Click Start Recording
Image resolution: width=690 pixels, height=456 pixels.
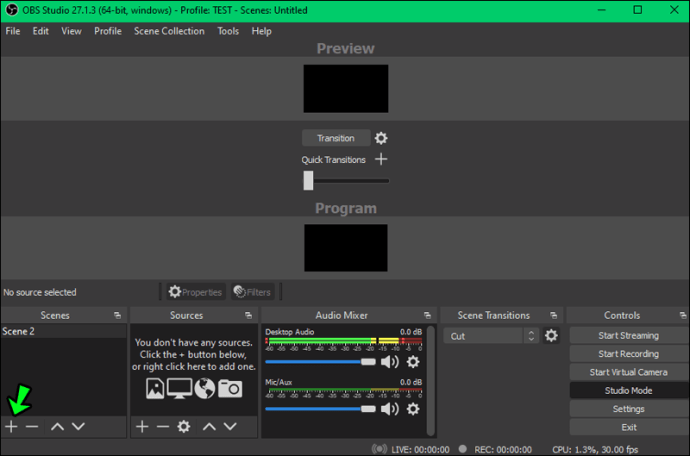tap(628, 354)
